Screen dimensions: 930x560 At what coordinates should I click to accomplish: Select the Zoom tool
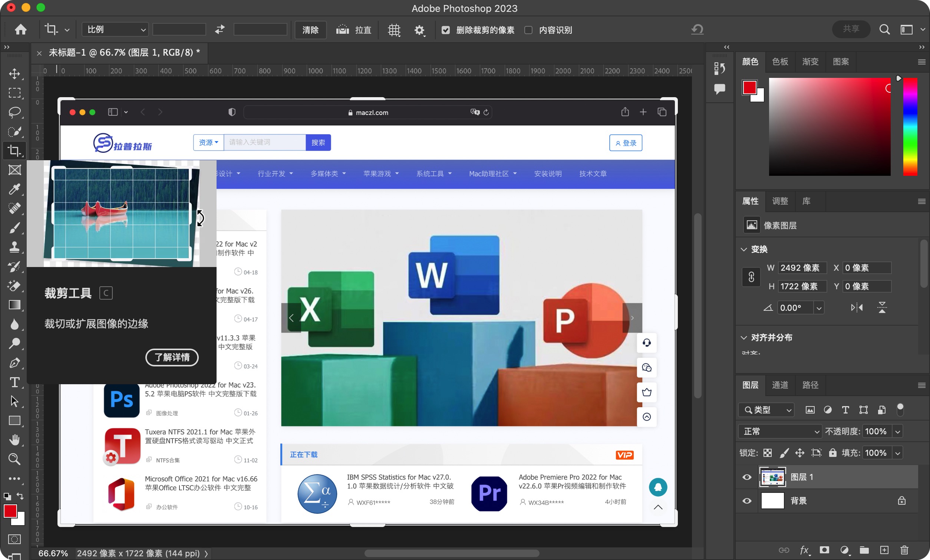click(x=15, y=459)
